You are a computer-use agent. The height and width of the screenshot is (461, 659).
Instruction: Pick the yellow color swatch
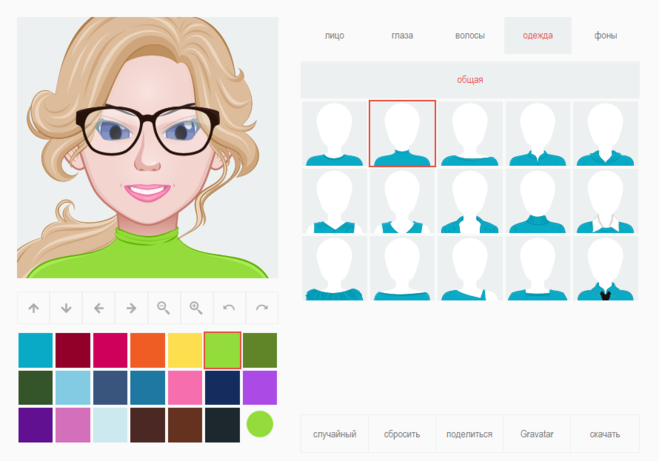(x=185, y=351)
